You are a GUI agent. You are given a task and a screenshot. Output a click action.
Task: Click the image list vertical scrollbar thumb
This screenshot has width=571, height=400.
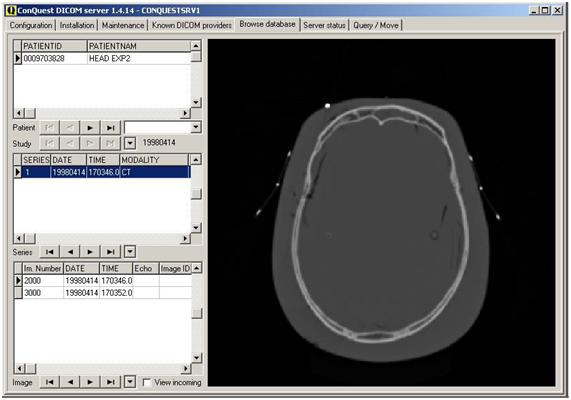(x=197, y=313)
